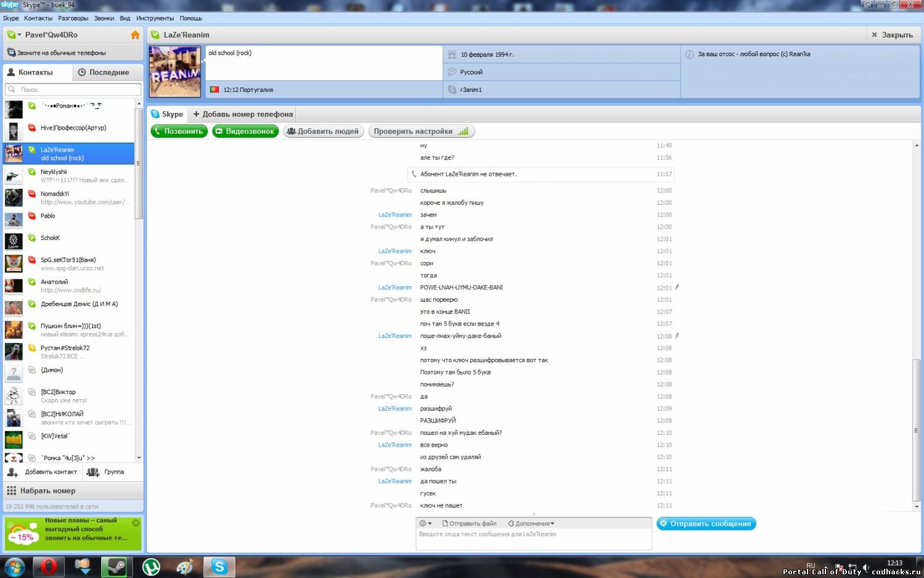Screen dimensions: 924x578
Task: Open uTorrent from the taskbar
Action: pos(151,566)
